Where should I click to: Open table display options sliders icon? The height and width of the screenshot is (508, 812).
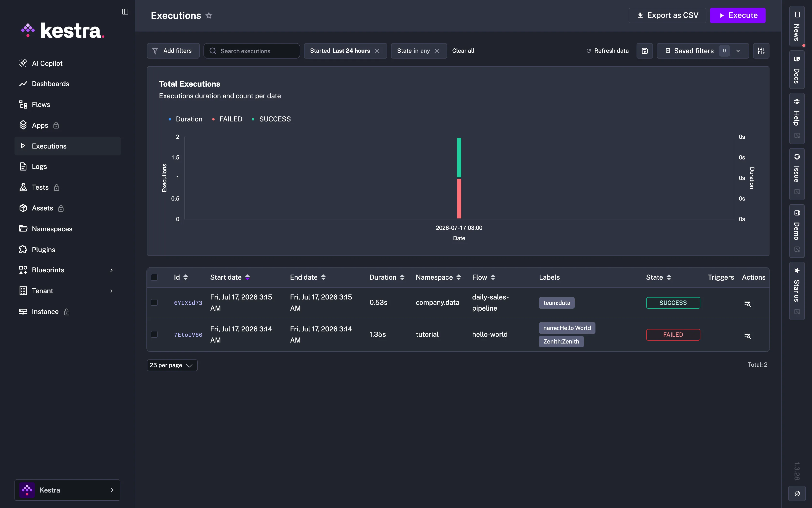[761, 51]
